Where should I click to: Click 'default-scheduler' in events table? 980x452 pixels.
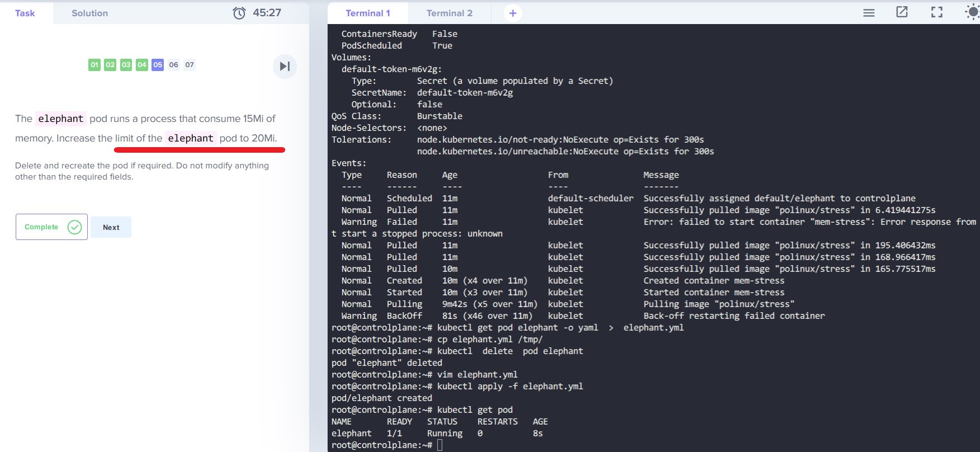tap(591, 199)
